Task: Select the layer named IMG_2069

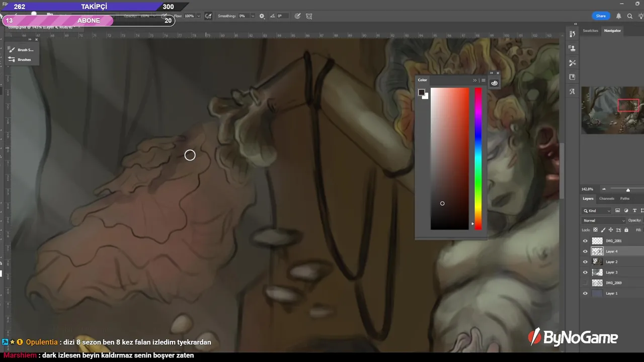Action: click(x=614, y=283)
